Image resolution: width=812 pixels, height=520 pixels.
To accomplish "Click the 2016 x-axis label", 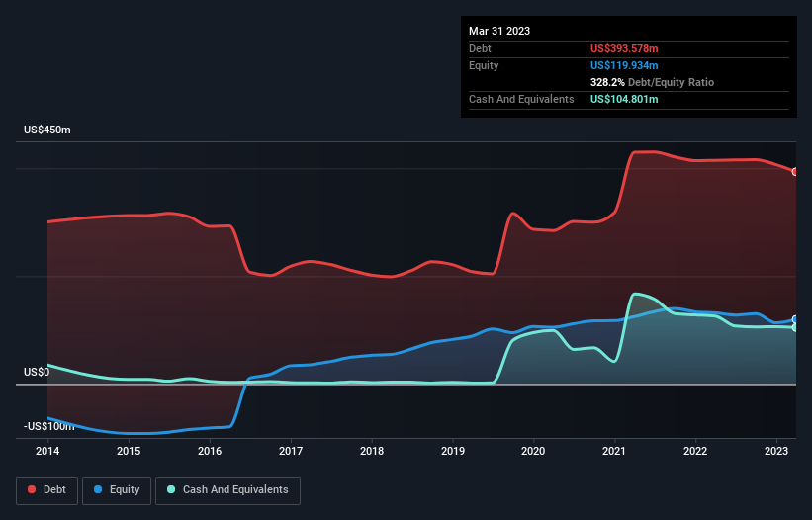I will pyautogui.click(x=210, y=451).
